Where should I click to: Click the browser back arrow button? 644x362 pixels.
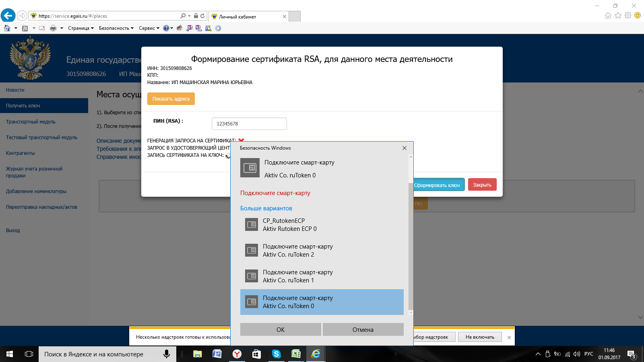tap(8, 16)
